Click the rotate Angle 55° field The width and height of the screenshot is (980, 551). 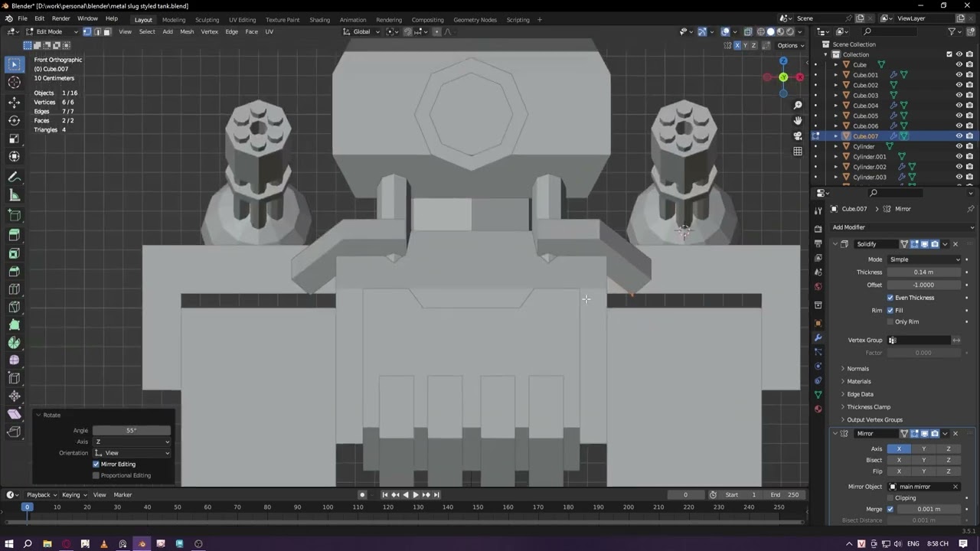pyautogui.click(x=132, y=430)
